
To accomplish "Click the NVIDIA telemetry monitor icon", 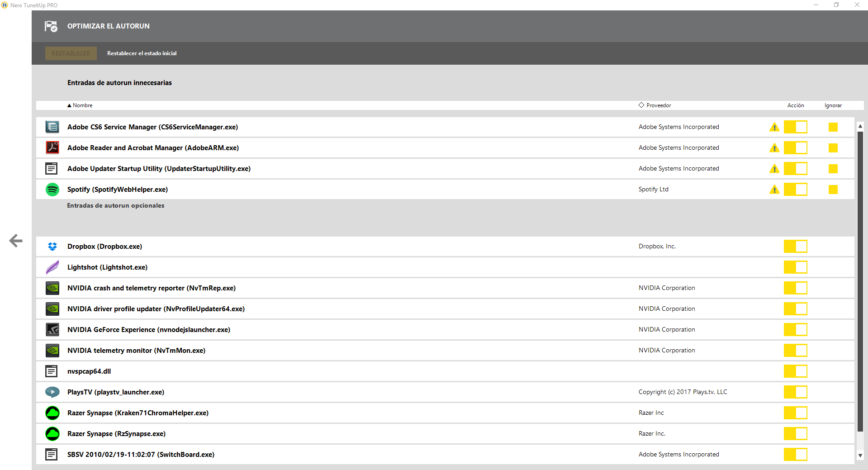I will (x=52, y=351).
